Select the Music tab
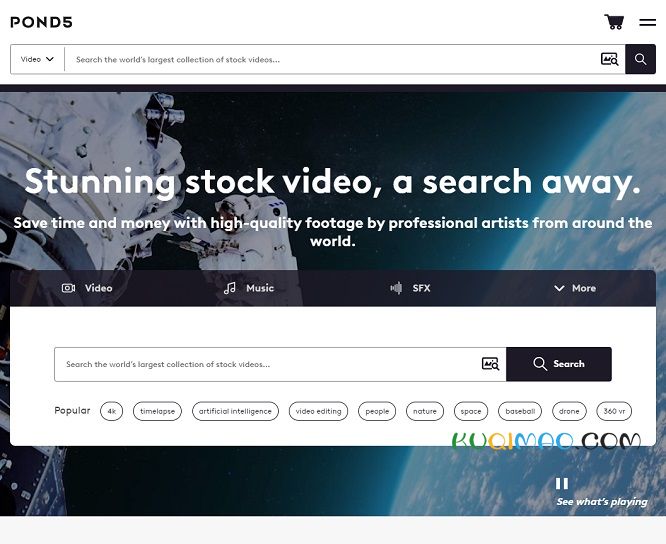Screen dimensions: 666x544 pyautogui.click(x=249, y=288)
